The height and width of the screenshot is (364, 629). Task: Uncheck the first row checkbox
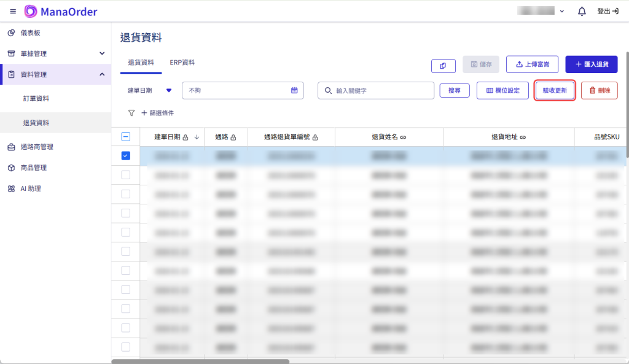125,156
